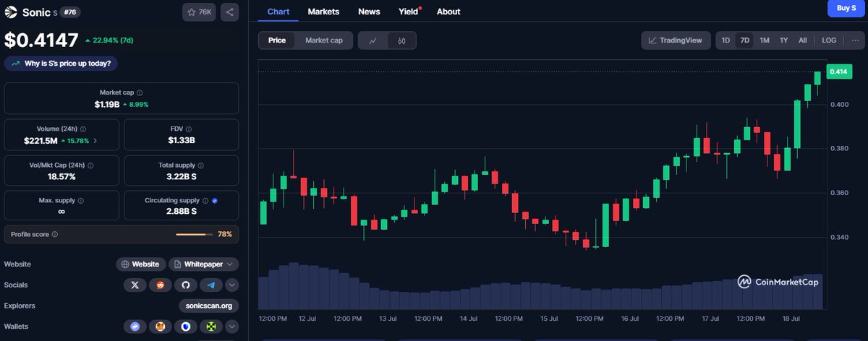Viewport: 868px width, 341px height.
Task: Expand more Wallets options
Action: click(x=232, y=327)
